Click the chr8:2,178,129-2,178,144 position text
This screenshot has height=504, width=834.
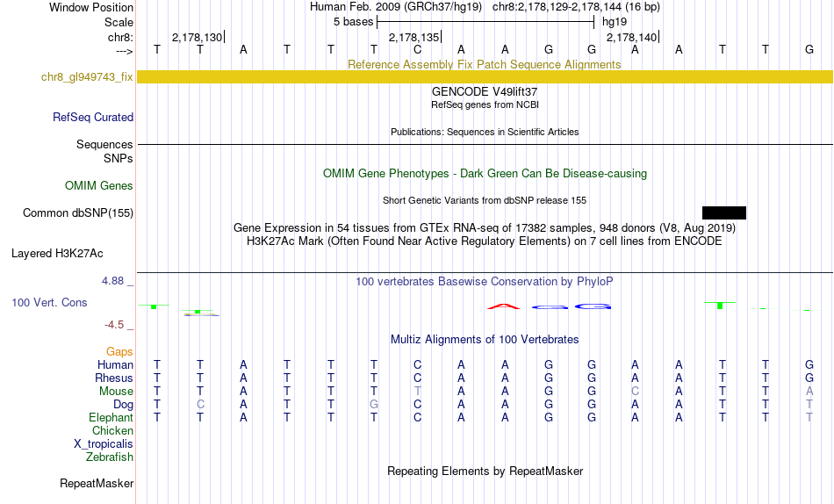point(576,7)
